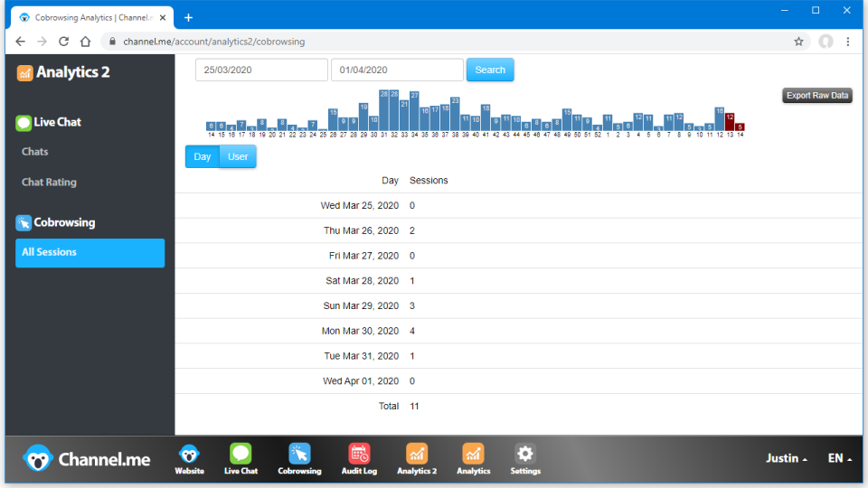
Task: Click the Live Chat sidebar heading text
Action: tap(57, 122)
